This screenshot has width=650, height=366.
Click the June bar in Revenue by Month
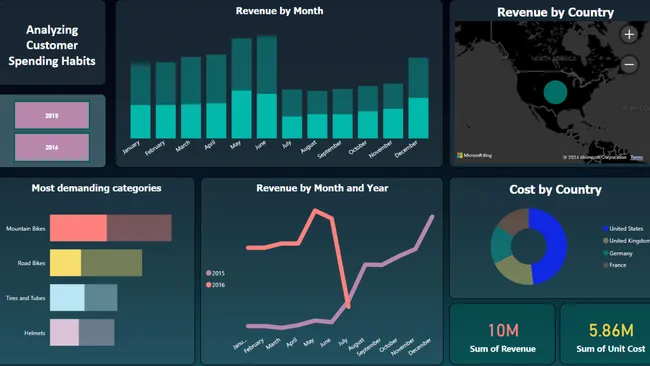tap(267, 87)
